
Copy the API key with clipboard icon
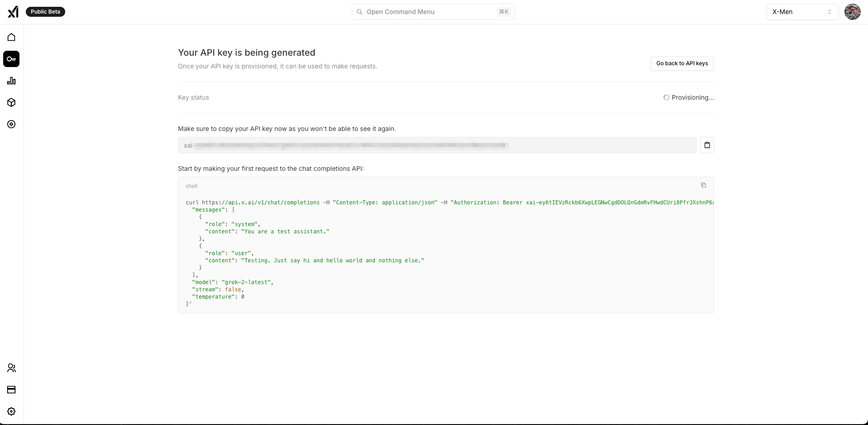[707, 145]
